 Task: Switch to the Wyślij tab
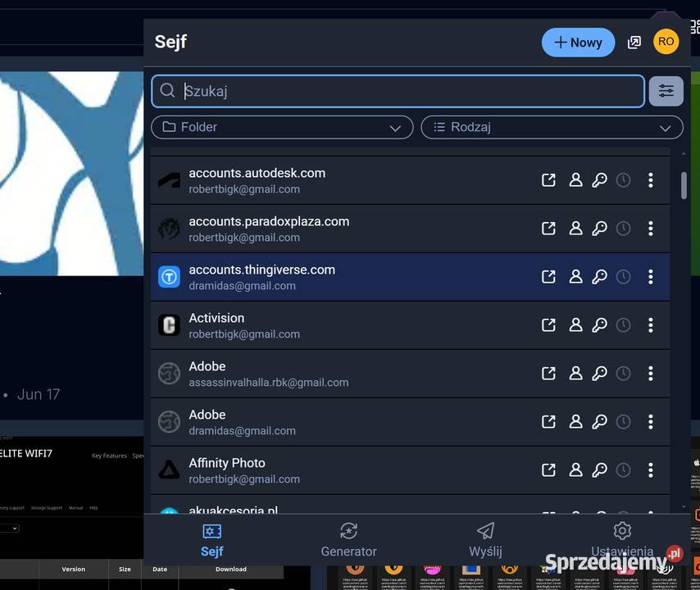486,540
